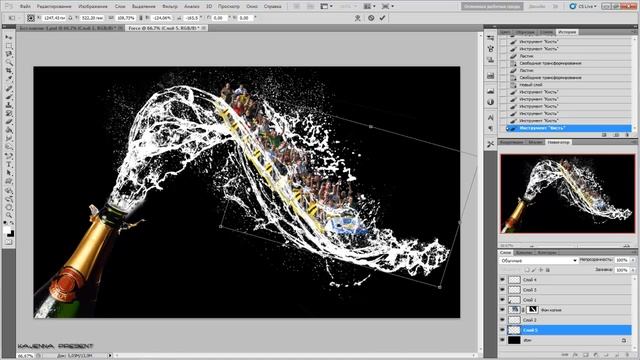
Task: Delete layer using the Layers panel trash icon
Action: click(627, 355)
